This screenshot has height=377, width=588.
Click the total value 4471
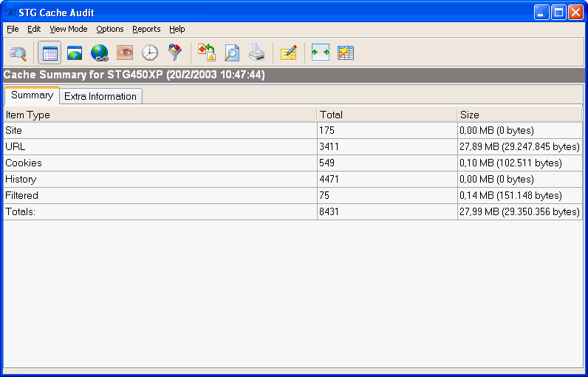329,180
